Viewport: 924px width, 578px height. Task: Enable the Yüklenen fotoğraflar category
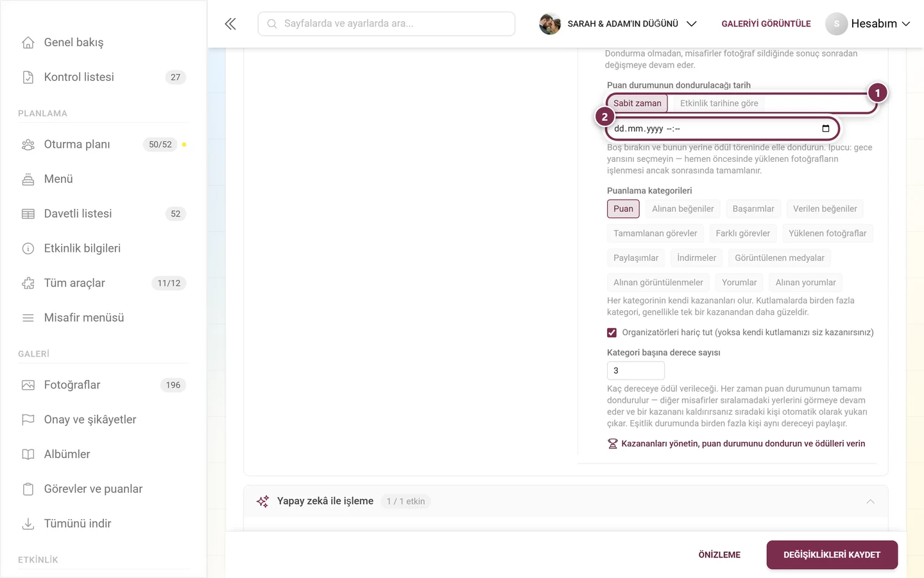828,233
